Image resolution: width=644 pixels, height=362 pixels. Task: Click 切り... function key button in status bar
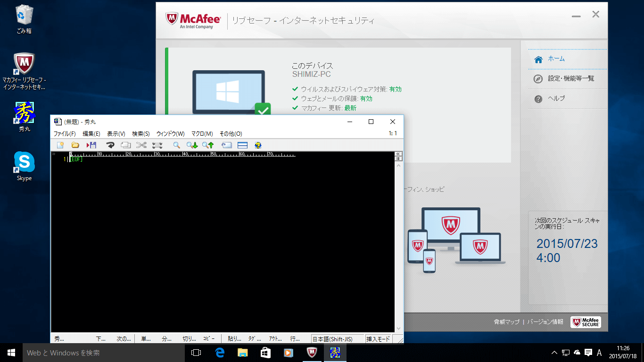189,338
